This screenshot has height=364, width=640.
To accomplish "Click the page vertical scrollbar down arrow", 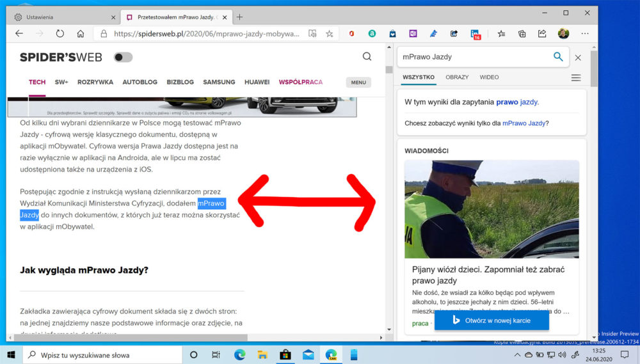I will point(389,329).
